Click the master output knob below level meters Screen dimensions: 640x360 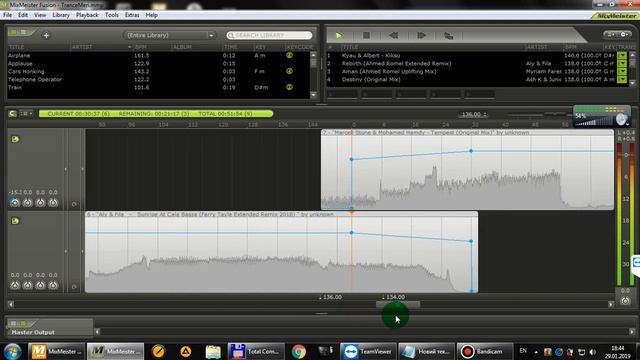(x=625, y=301)
